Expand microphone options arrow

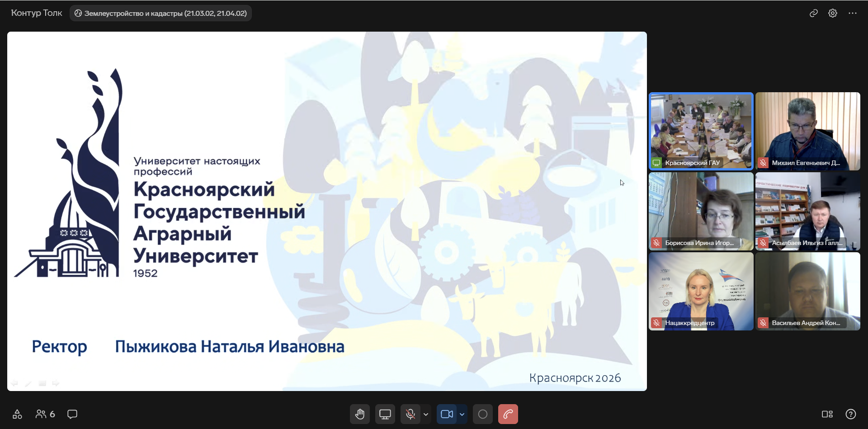tap(426, 414)
